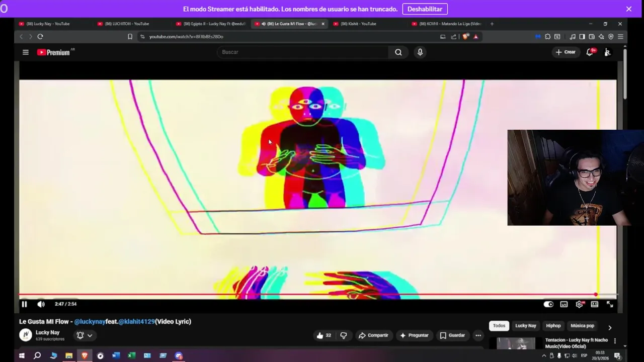Open Lucky Nay channel avatar
644x362 pixels.
point(26,335)
